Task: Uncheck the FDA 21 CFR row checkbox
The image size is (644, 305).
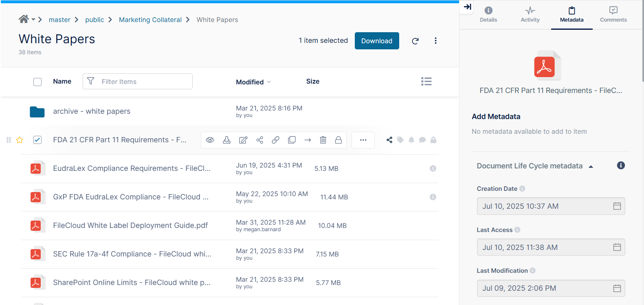Action: 37,140
